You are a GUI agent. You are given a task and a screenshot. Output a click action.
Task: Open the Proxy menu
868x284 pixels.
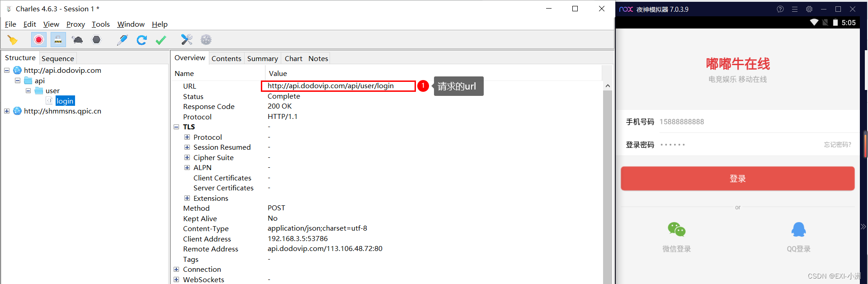coord(75,24)
